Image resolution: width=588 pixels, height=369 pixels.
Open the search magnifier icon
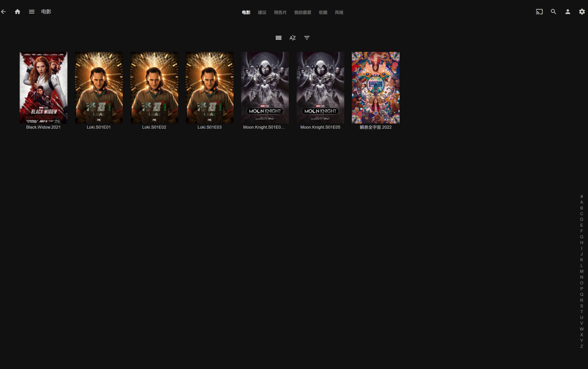click(x=553, y=12)
